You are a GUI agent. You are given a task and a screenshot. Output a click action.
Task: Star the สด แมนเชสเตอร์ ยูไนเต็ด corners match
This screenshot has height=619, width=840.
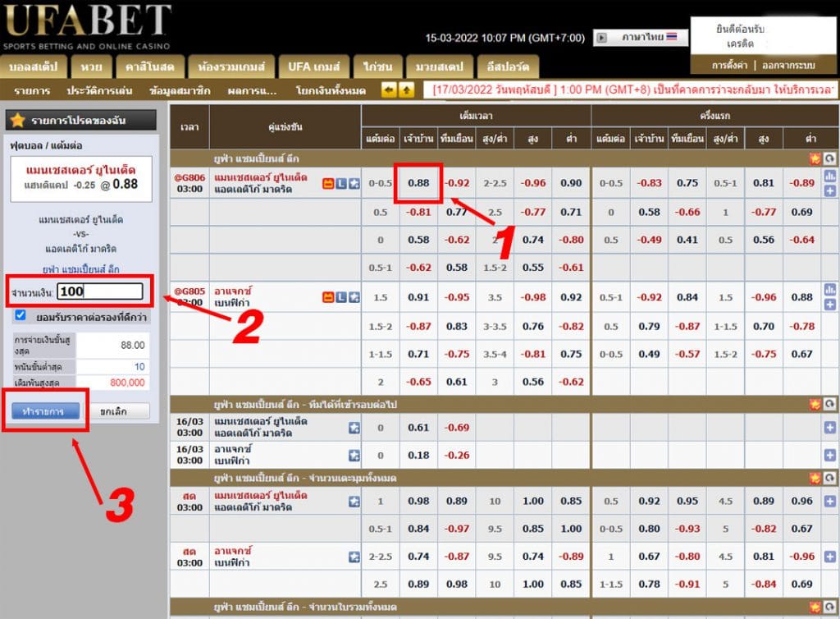coord(354,502)
